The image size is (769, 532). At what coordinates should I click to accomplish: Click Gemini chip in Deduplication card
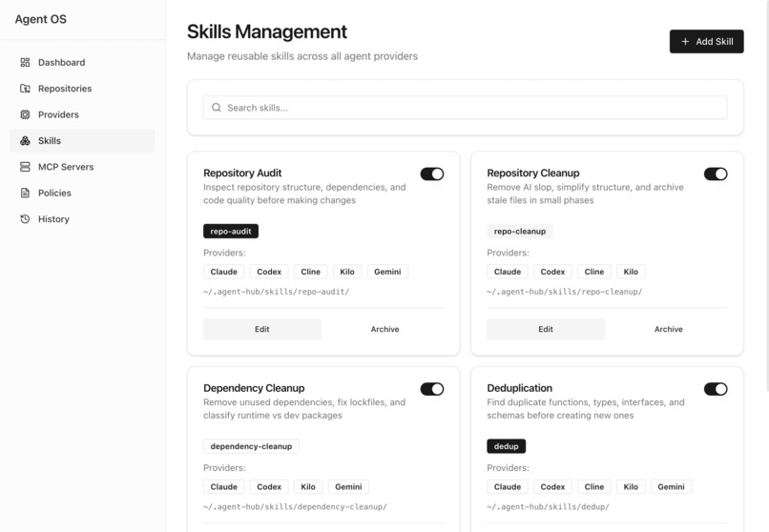671,487
